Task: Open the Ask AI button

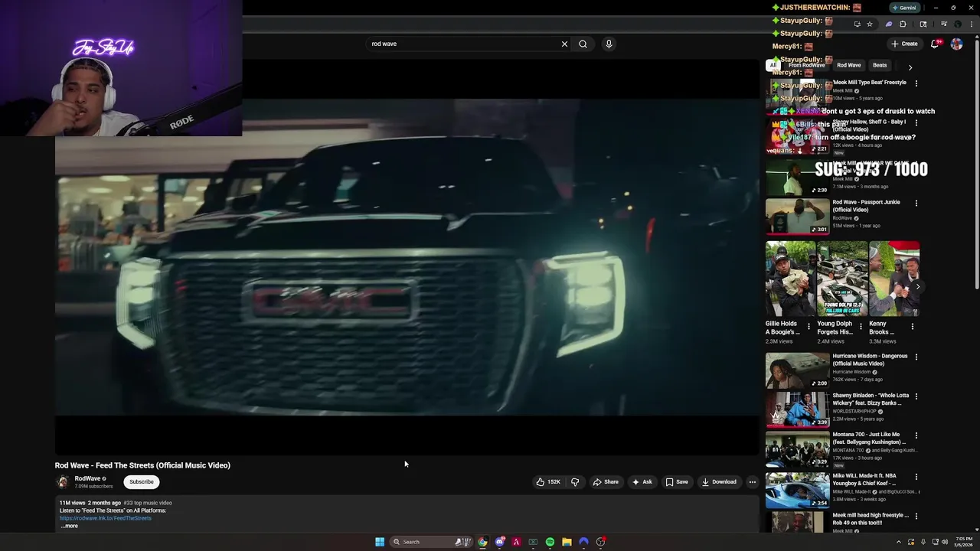Action: (x=642, y=482)
